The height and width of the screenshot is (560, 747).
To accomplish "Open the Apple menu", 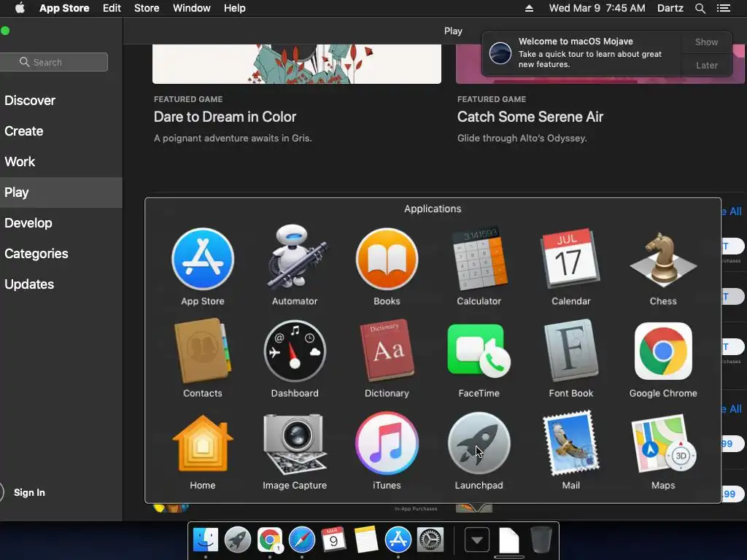I will click(20, 8).
